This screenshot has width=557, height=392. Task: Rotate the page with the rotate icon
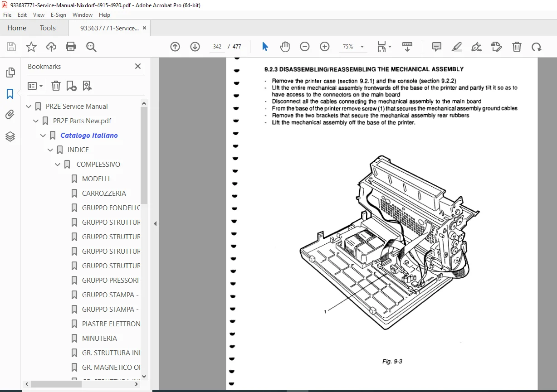click(x=537, y=47)
